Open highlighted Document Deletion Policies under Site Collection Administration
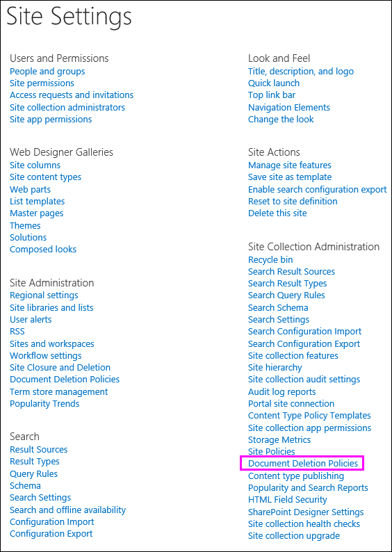Viewport: 392px width, 552px height. [302, 464]
